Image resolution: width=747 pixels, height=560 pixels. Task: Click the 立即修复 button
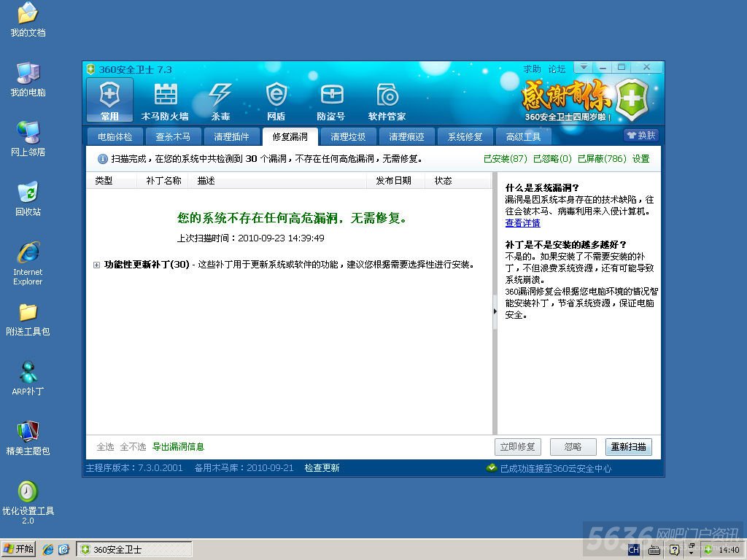(x=517, y=447)
